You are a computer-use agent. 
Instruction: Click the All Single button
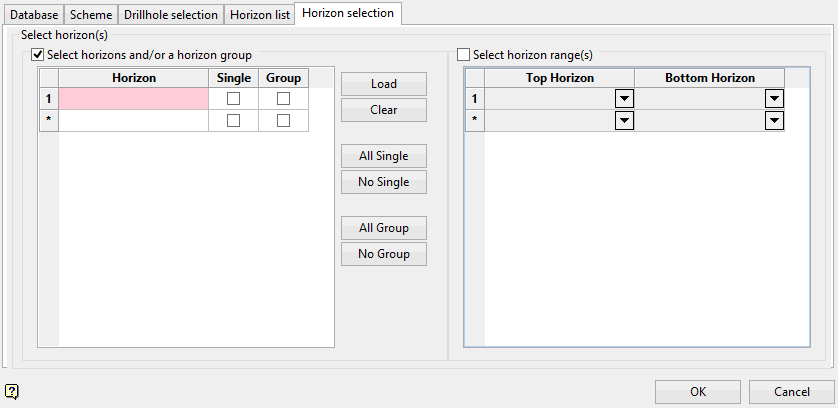[x=384, y=156]
